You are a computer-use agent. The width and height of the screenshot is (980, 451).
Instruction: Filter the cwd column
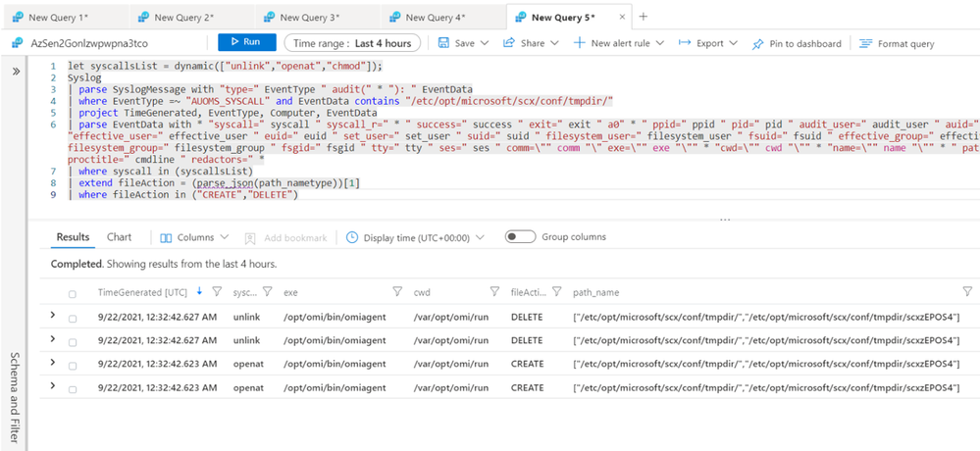[x=494, y=292]
